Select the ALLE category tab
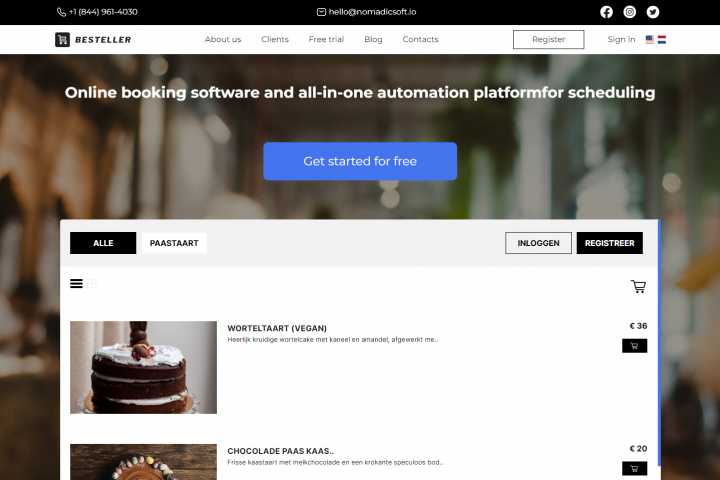Viewport: 720px width, 480px height. [x=103, y=243]
